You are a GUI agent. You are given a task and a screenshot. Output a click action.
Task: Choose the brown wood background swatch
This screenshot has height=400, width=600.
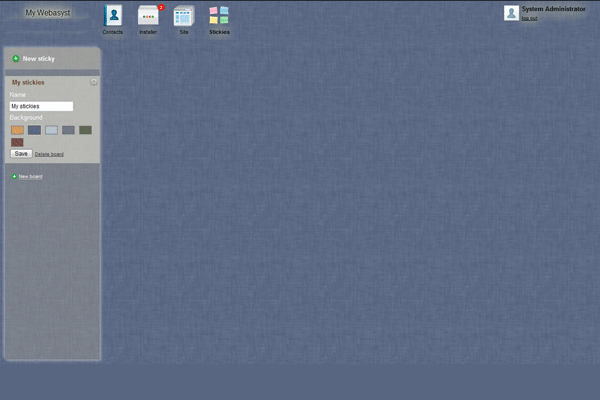17,142
